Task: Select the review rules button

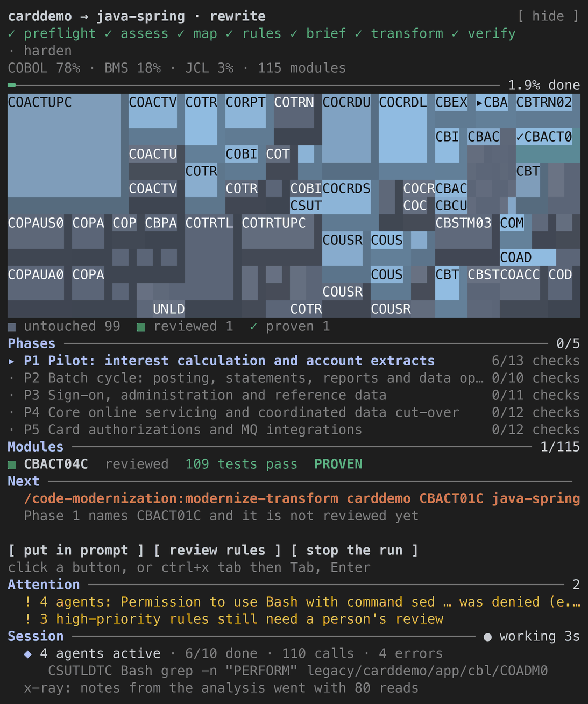Action: [x=217, y=550]
